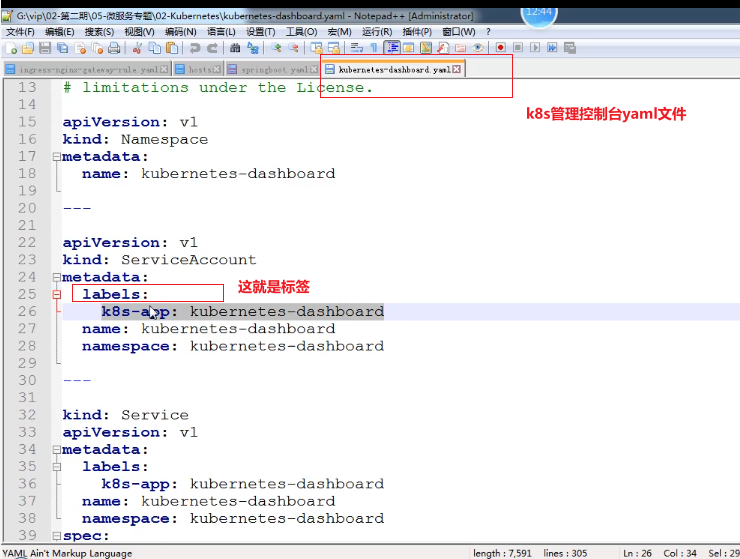Close the hosts tab
Viewport: 740px width, 559px height.
[x=216, y=69]
